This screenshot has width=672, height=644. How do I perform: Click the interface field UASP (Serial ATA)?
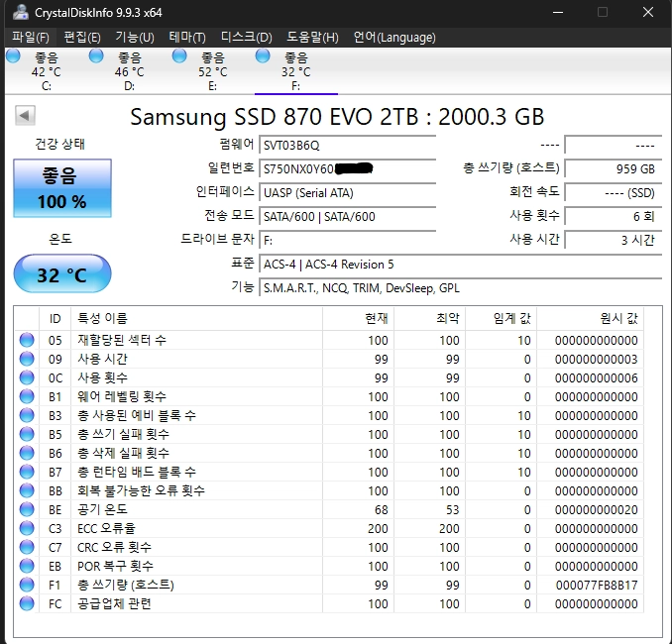348,193
